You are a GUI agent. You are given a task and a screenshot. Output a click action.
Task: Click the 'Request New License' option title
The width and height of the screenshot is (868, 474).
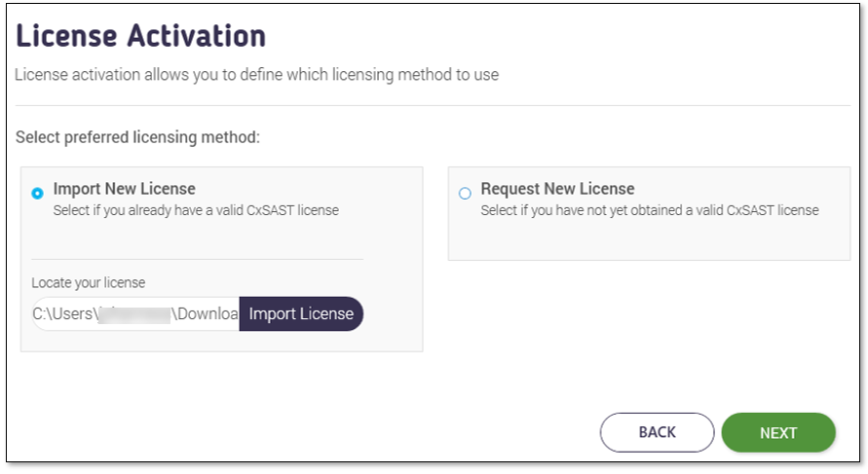pyautogui.click(x=557, y=189)
